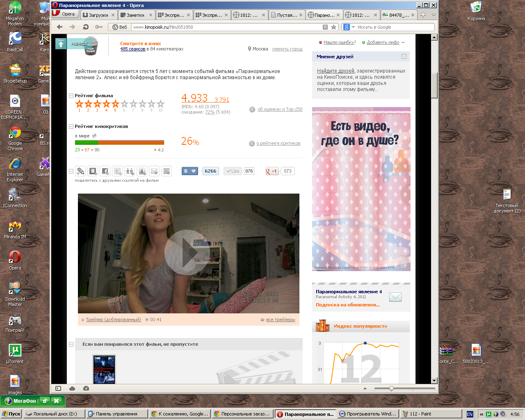Open the zoom level popup arrow
This screenshot has width=525, height=420.
pyautogui.click(x=365, y=388)
